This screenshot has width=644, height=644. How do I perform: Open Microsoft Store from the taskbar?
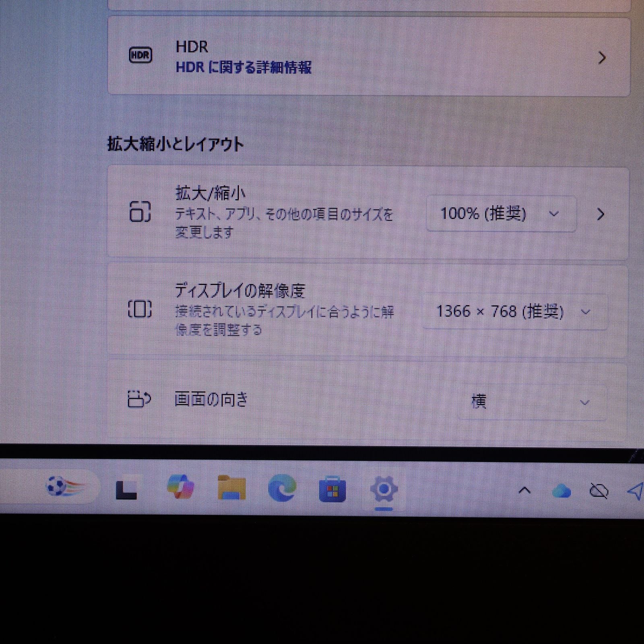coord(332,489)
